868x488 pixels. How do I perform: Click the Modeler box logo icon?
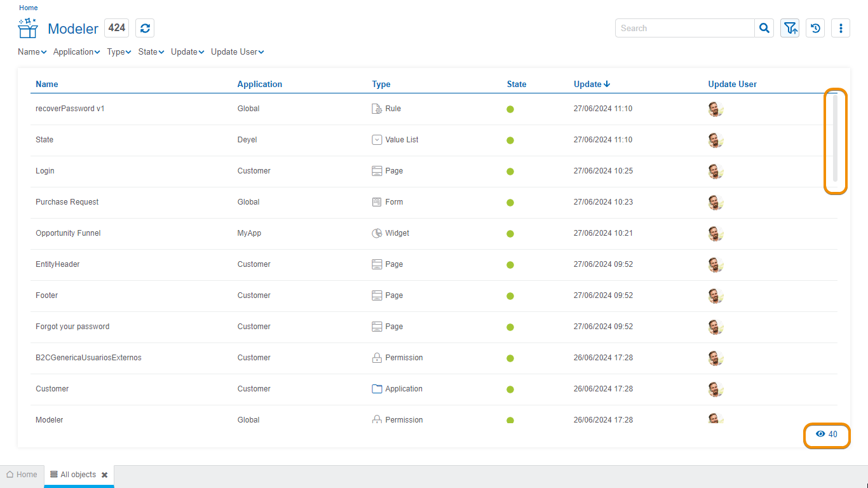(28, 29)
